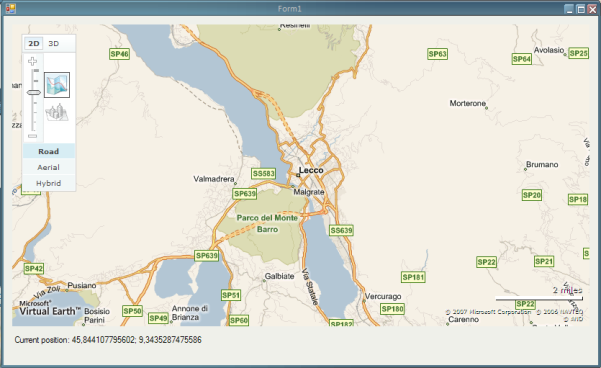The image size is (601, 368).
Task: Click the Microsoft Virtual Earth logo
Action: [50, 309]
